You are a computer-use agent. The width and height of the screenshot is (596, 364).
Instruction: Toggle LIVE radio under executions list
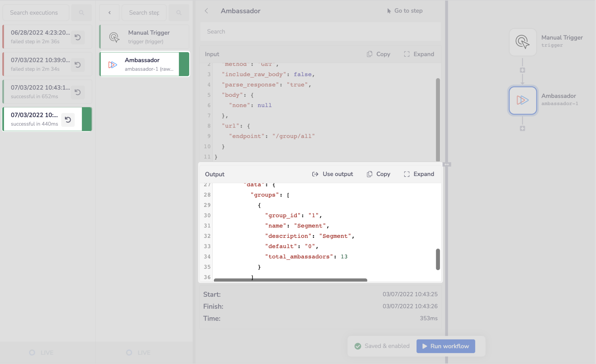(32, 353)
